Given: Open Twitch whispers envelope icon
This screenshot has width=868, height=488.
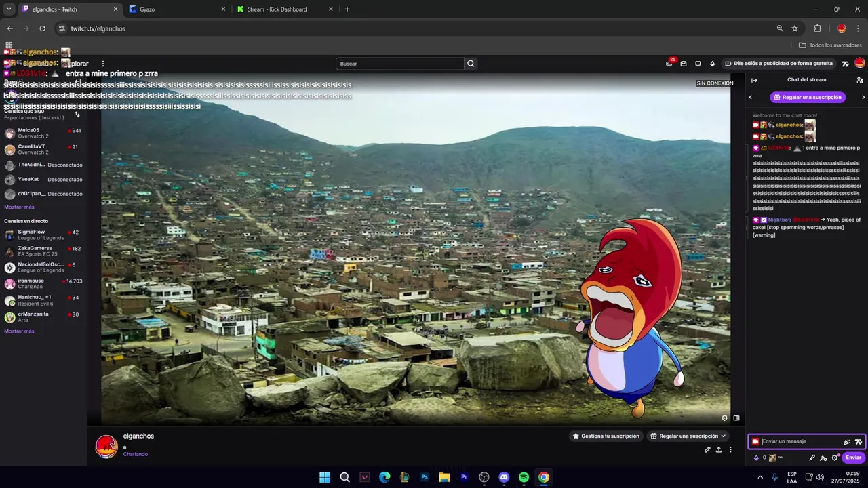Looking at the screenshot, I should click(684, 64).
